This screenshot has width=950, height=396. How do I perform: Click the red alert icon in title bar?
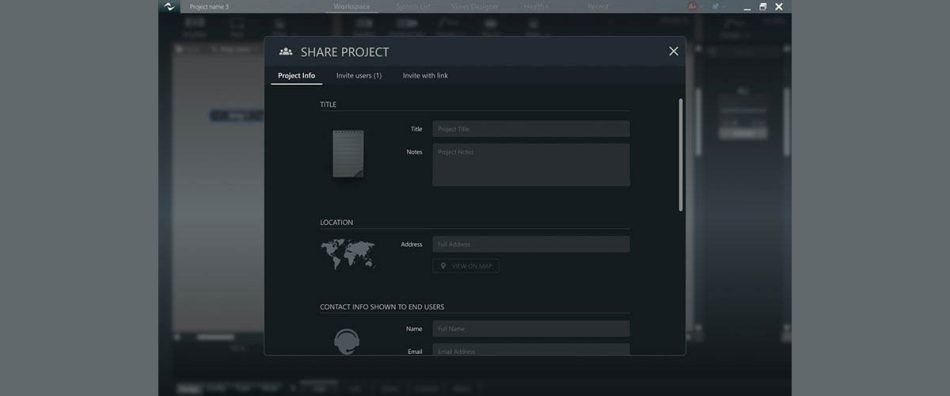coord(692,6)
